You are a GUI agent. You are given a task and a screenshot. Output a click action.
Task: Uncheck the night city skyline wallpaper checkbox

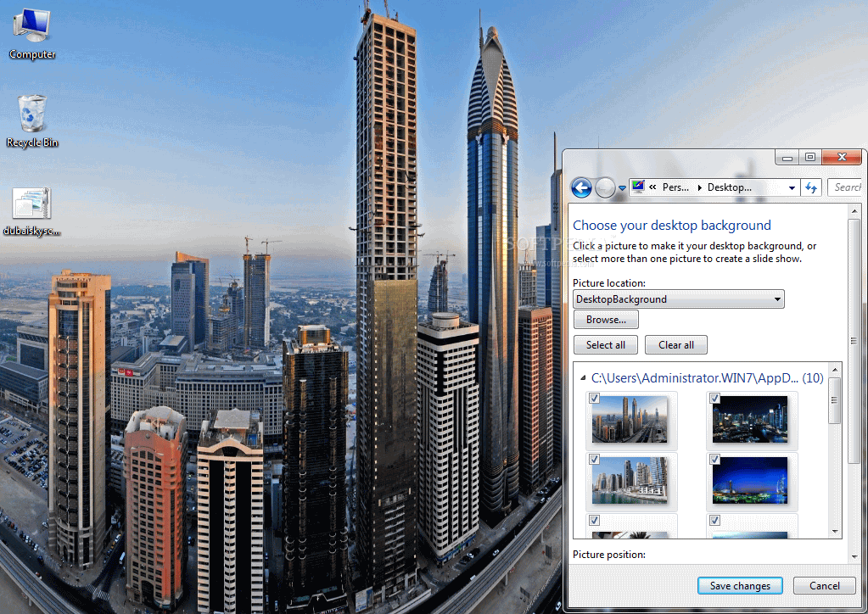coord(714,399)
